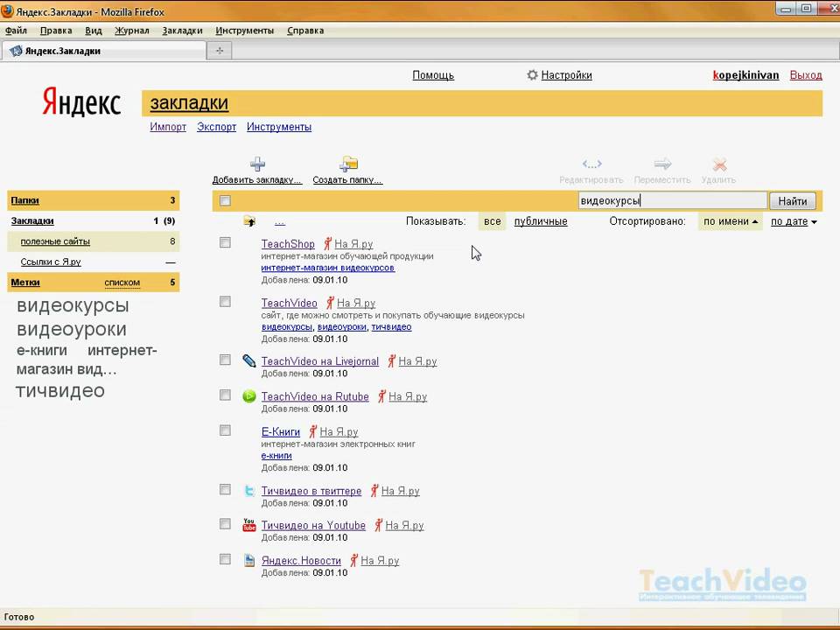The width and height of the screenshot is (840, 630).
Task: Click the parent folder up-arrow icon
Action: (249, 220)
